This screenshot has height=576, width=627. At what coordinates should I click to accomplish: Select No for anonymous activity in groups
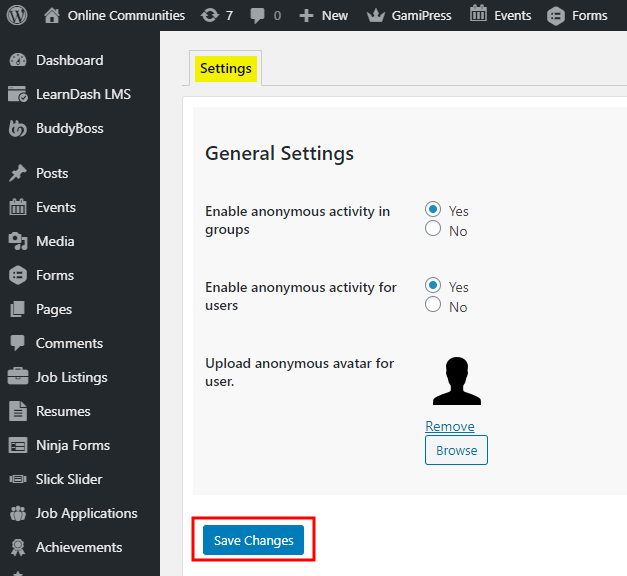pos(433,229)
